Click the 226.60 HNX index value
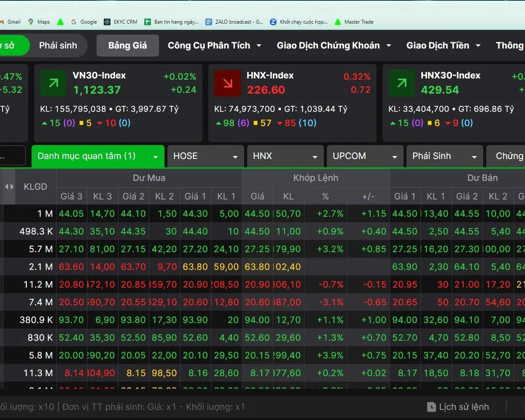Image resolution: width=525 pixels, height=420 pixels. click(x=266, y=90)
